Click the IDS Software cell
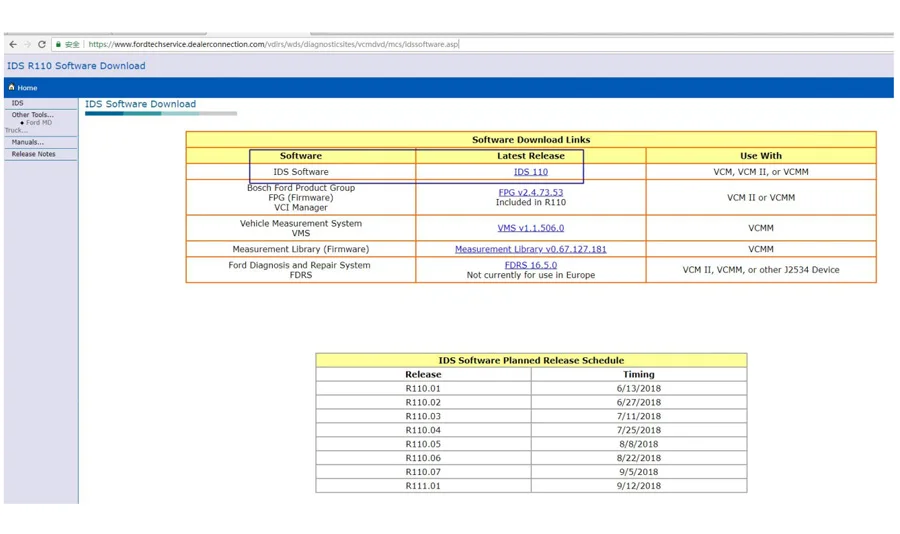 click(301, 172)
